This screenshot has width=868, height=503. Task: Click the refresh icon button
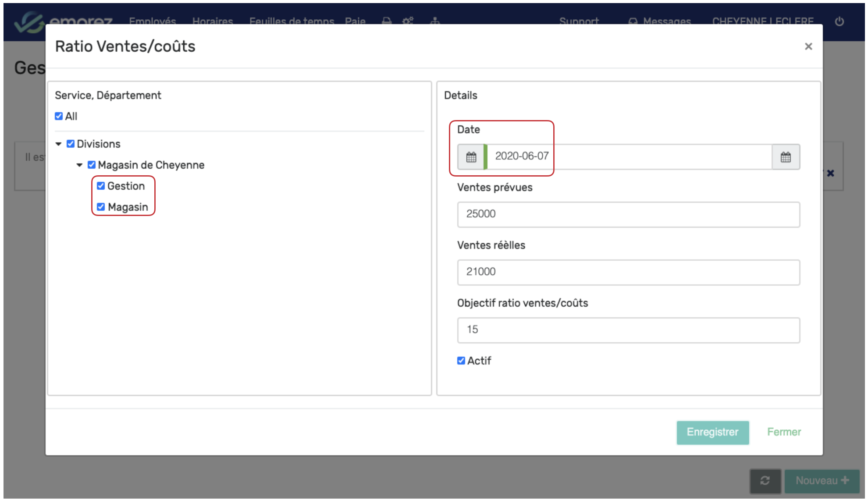click(x=765, y=481)
